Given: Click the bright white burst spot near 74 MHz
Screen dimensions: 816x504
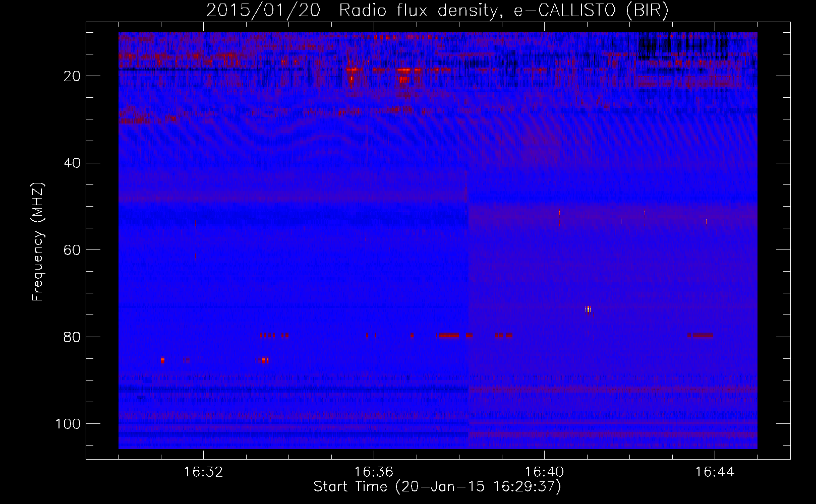Looking at the screenshot, I should [588, 309].
